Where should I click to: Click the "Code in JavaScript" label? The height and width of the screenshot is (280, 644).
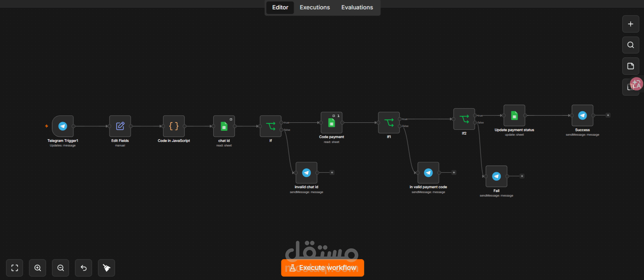[x=174, y=141]
